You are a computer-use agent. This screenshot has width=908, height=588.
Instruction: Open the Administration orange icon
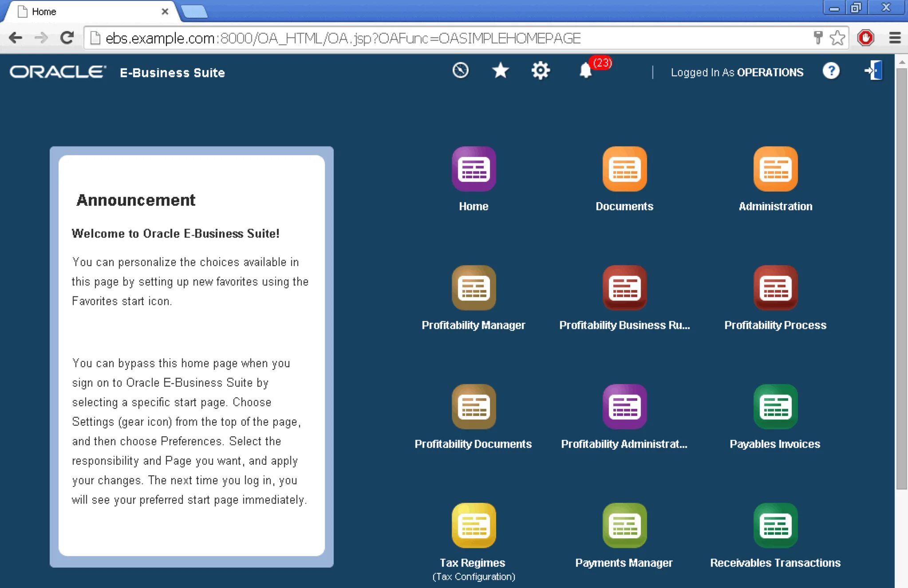tap(775, 169)
